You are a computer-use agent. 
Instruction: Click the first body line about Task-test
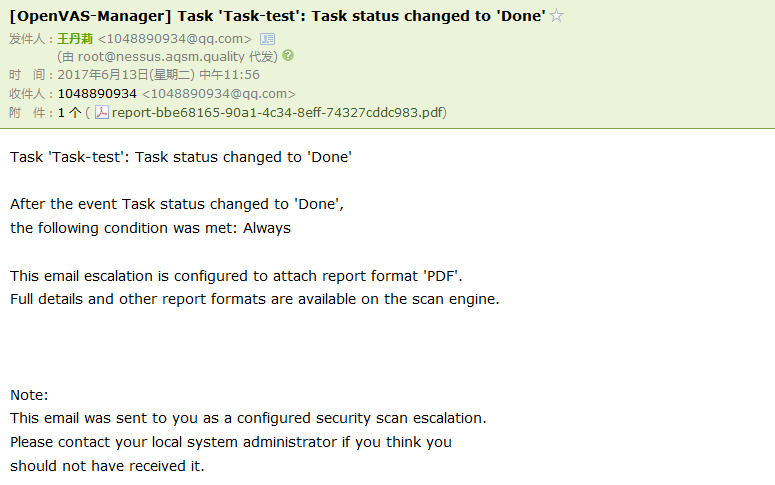pyautogui.click(x=180, y=157)
